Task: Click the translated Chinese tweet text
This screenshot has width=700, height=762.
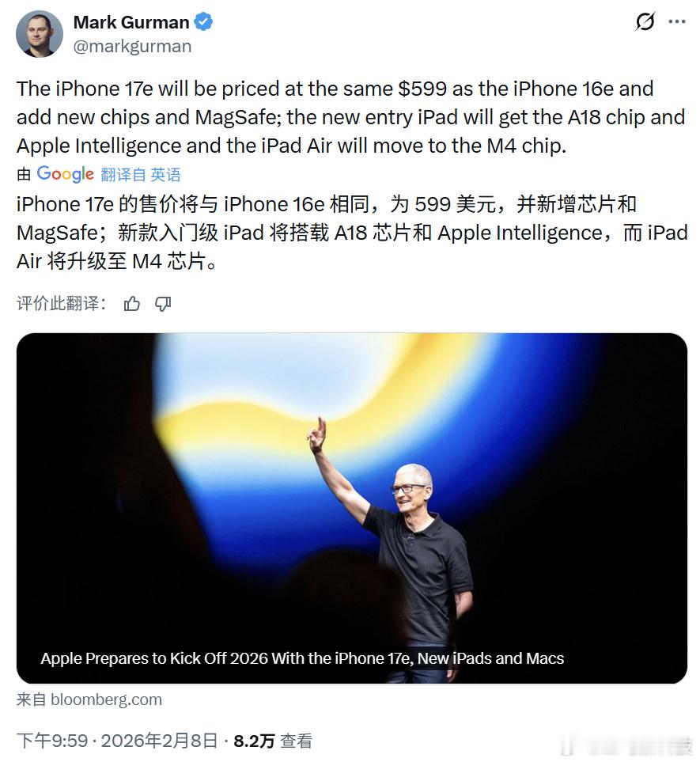Action: pos(352,233)
